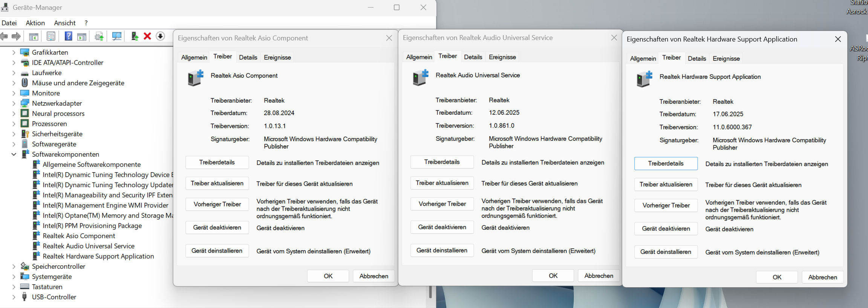Click the Forward arrow in the toolbar
Screen dimensions: 868x308
coord(16,36)
